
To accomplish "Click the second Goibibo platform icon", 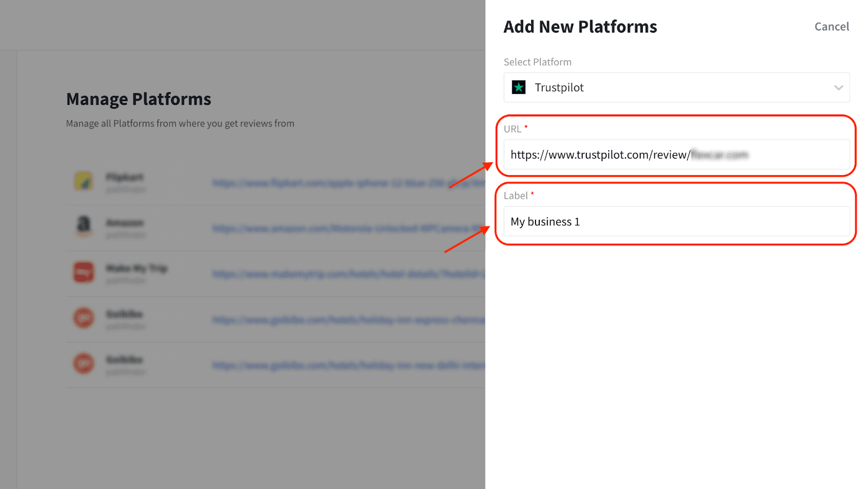I will click(84, 363).
